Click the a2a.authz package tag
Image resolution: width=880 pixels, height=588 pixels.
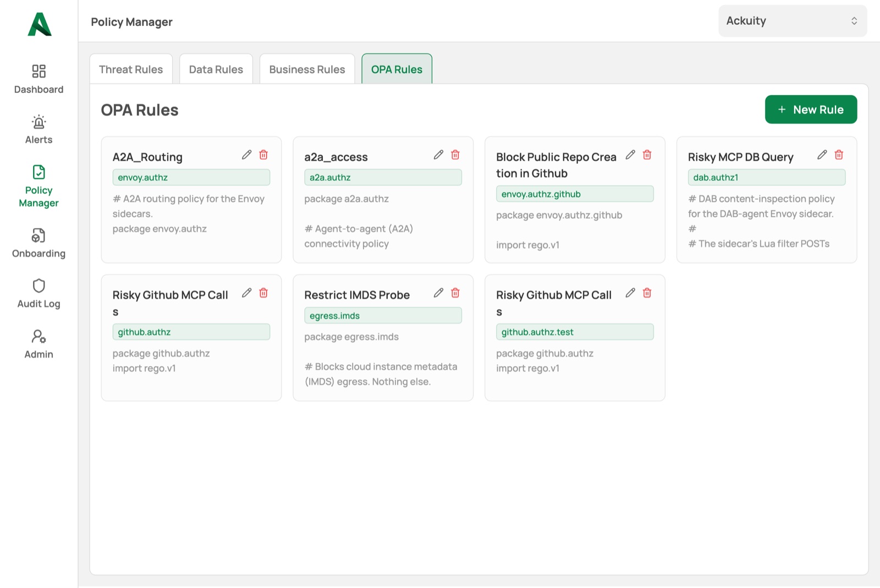point(383,177)
